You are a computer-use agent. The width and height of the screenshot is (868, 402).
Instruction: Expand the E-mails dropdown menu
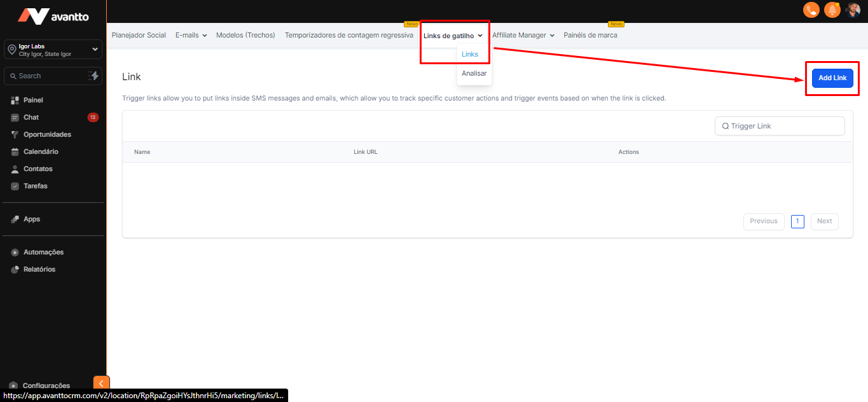(191, 36)
